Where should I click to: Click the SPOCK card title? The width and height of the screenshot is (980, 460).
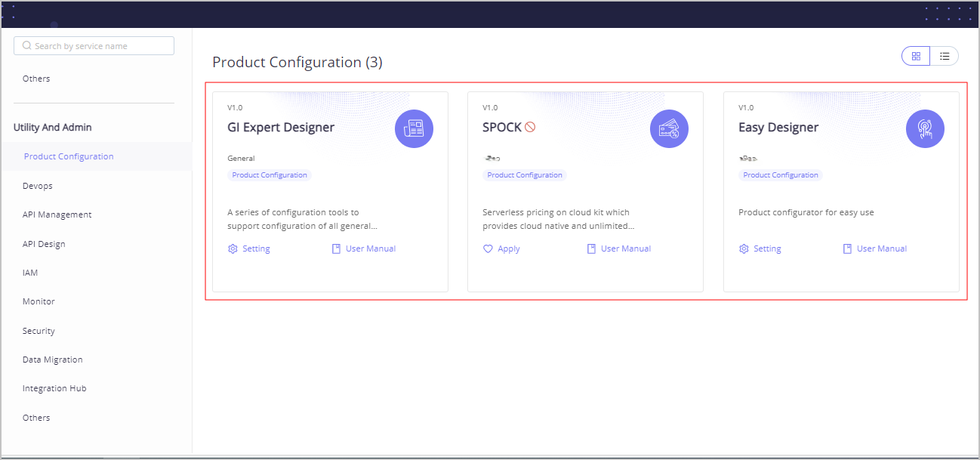click(x=502, y=128)
